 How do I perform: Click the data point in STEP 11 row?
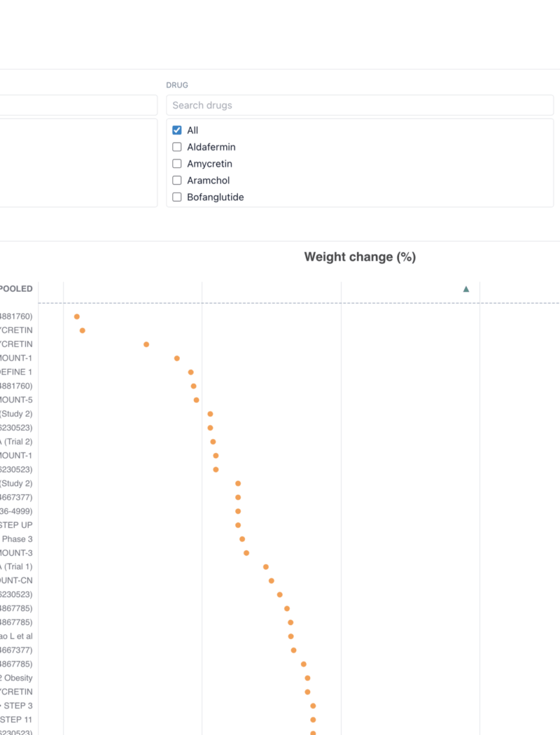[x=313, y=720]
